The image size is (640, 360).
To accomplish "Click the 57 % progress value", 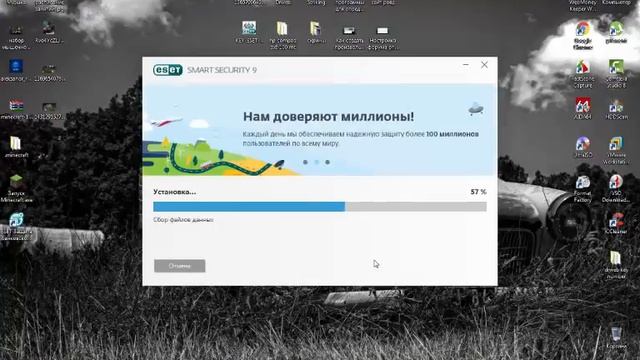I will click(x=478, y=192).
